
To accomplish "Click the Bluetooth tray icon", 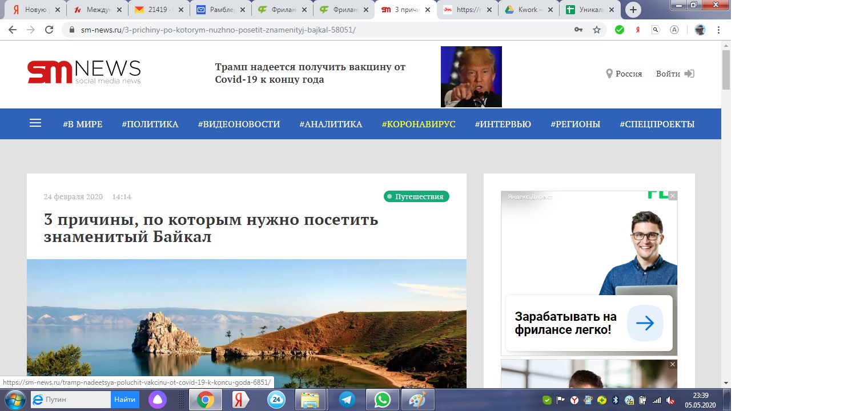I will [616, 400].
